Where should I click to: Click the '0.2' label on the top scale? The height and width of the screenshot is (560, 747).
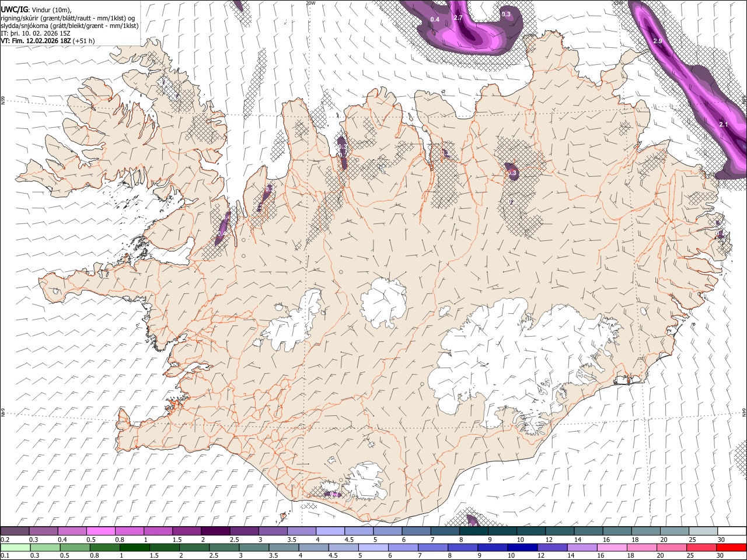point(5,540)
